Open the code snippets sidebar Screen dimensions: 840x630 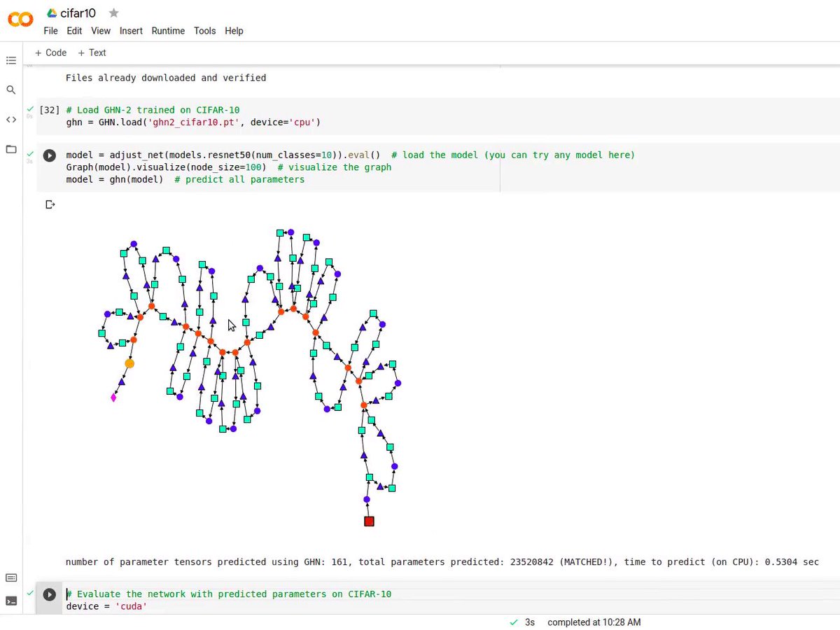click(x=10, y=120)
